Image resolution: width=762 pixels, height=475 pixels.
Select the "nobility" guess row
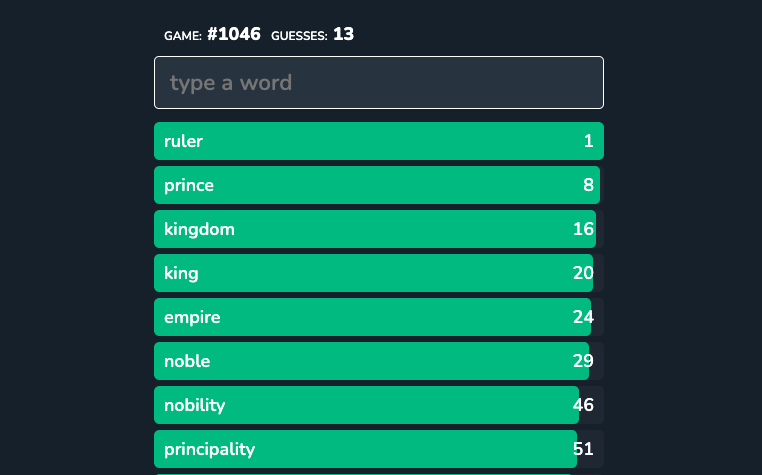378,405
